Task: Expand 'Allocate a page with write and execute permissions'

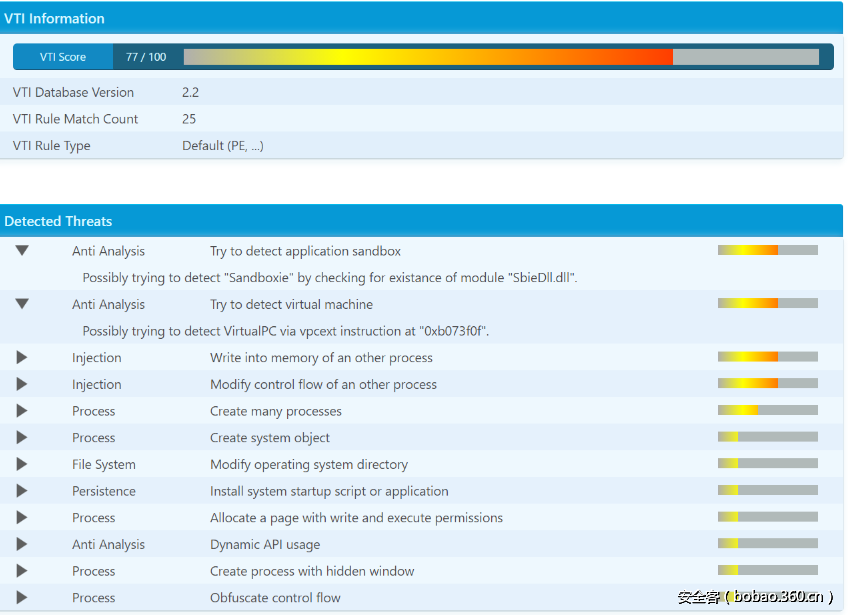Action: [22, 518]
